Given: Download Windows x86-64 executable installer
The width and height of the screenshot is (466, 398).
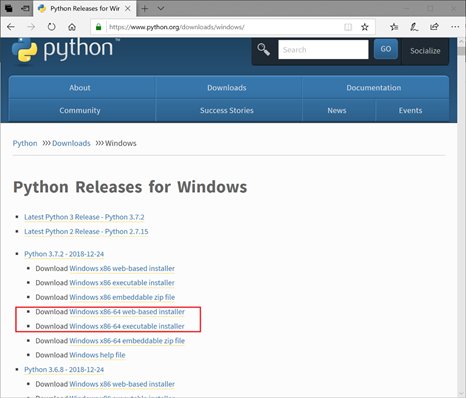Looking at the screenshot, I should 127,326.
